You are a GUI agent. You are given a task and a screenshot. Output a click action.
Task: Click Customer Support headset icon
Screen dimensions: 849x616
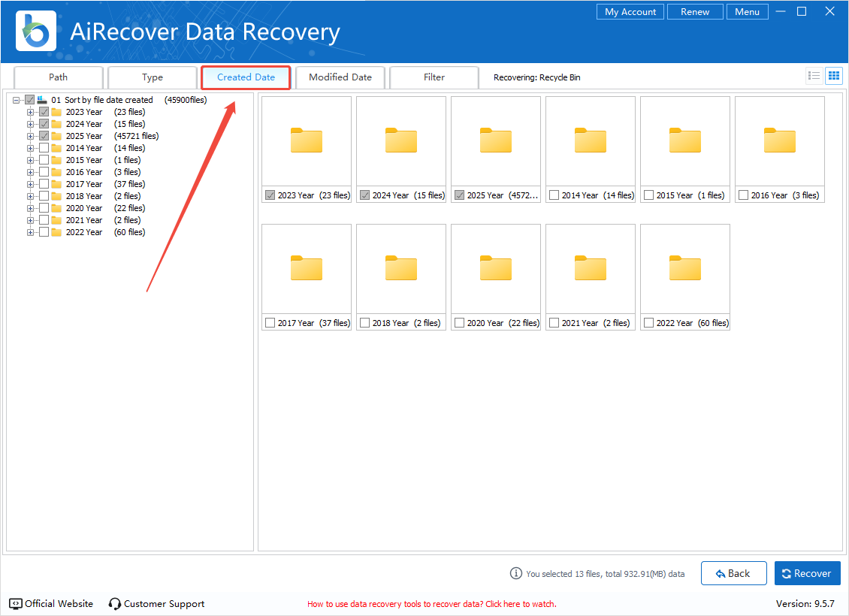pyautogui.click(x=115, y=604)
